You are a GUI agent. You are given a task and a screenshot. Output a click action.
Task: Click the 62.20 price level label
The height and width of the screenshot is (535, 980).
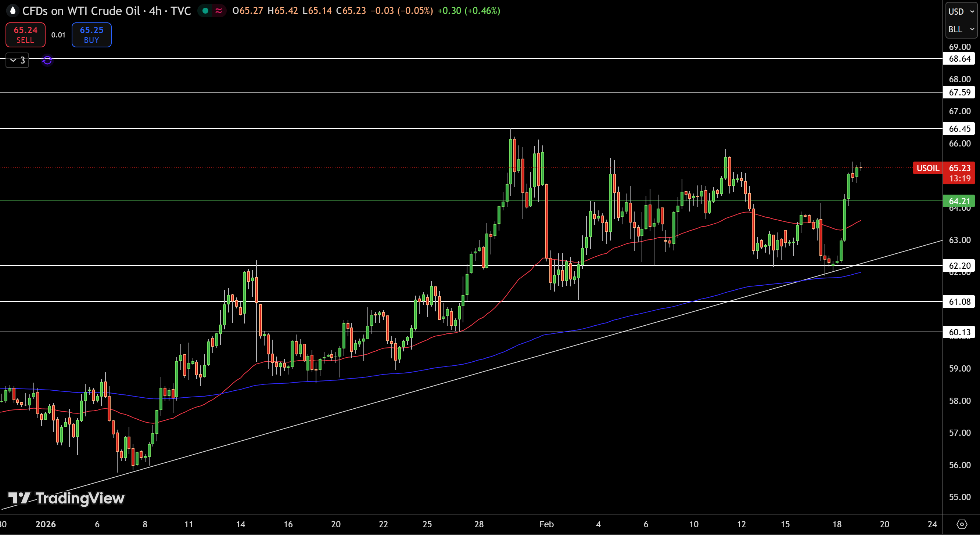coord(959,265)
